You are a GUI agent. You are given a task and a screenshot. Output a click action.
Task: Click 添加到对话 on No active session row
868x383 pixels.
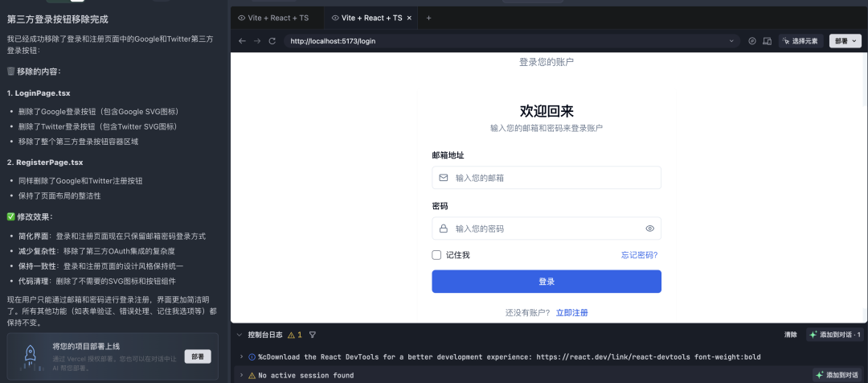click(x=838, y=375)
